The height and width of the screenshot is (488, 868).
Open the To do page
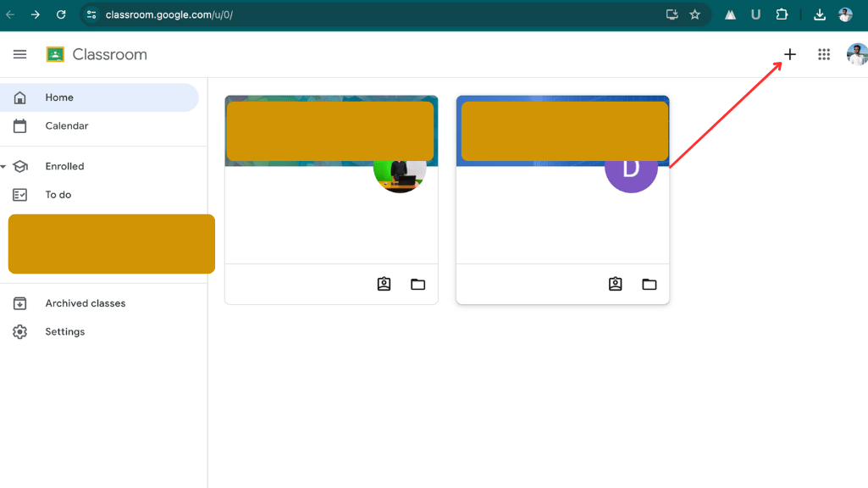(x=57, y=194)
